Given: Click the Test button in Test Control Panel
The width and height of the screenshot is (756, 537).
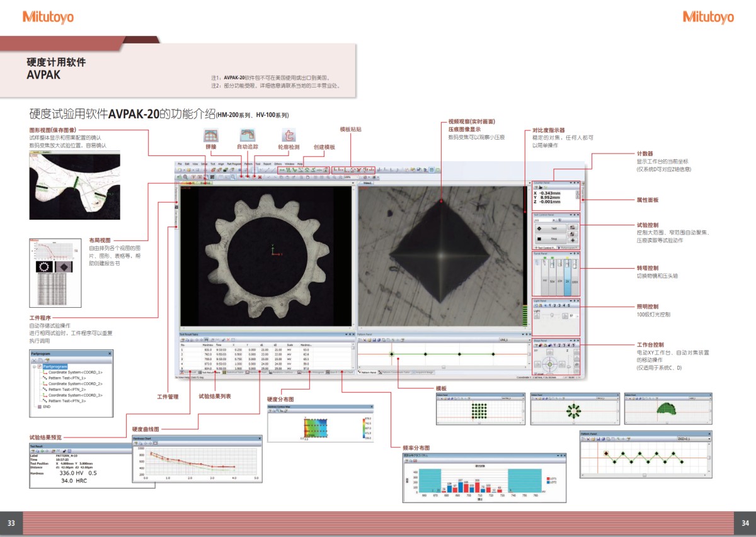Looking at the screenshot, I should (x=550, y=228).
